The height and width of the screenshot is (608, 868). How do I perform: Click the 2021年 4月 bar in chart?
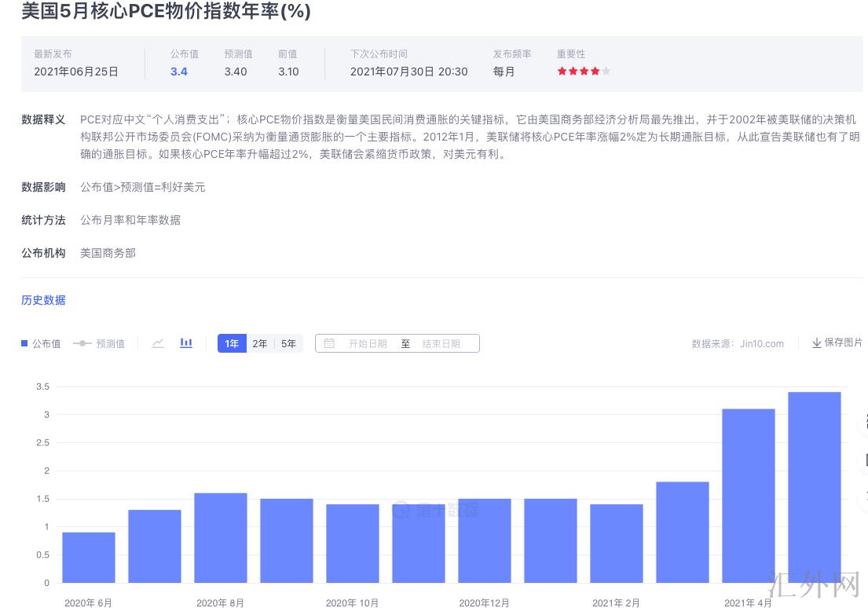coord(748,495)
